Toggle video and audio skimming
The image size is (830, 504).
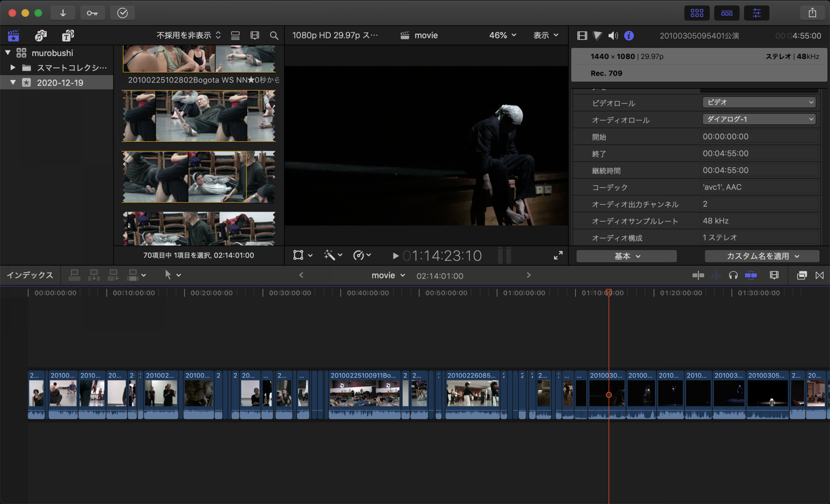click(x=698, y=275)
